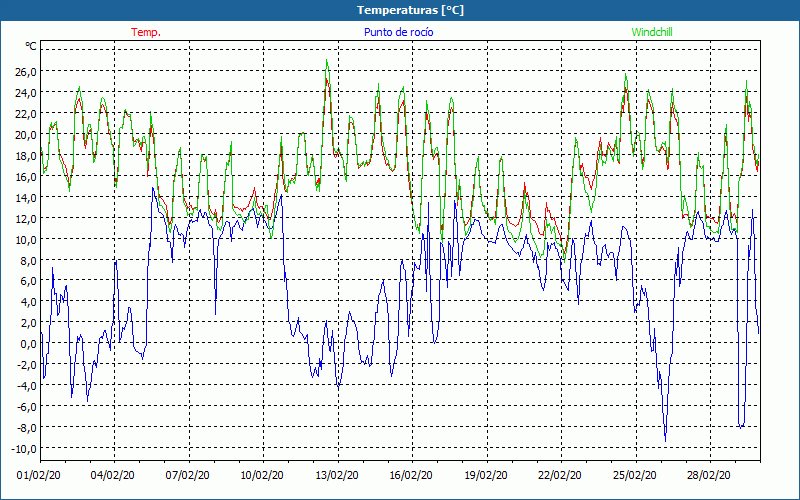Screen dimensions: 800x500
Task: Click the 4,0 y-axis value
Action: coord(28,302)
